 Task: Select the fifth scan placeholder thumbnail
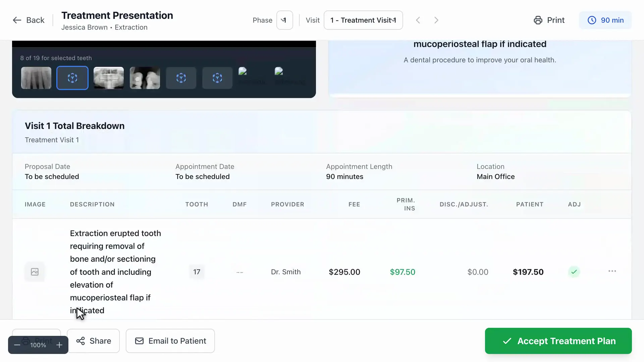coord(181,78)
